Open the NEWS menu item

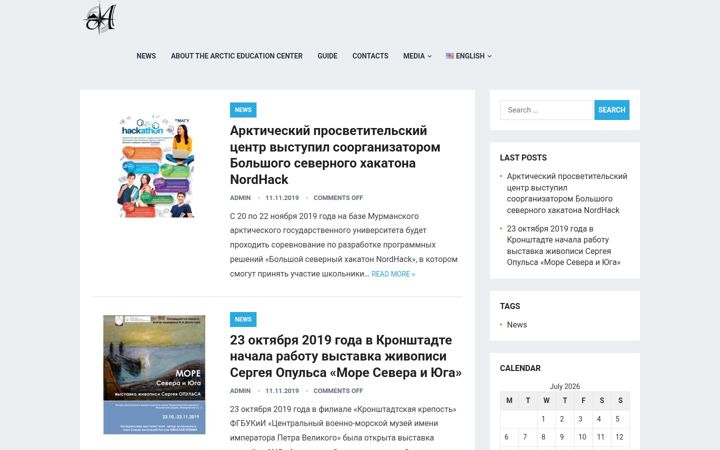[x=146, y=56]
